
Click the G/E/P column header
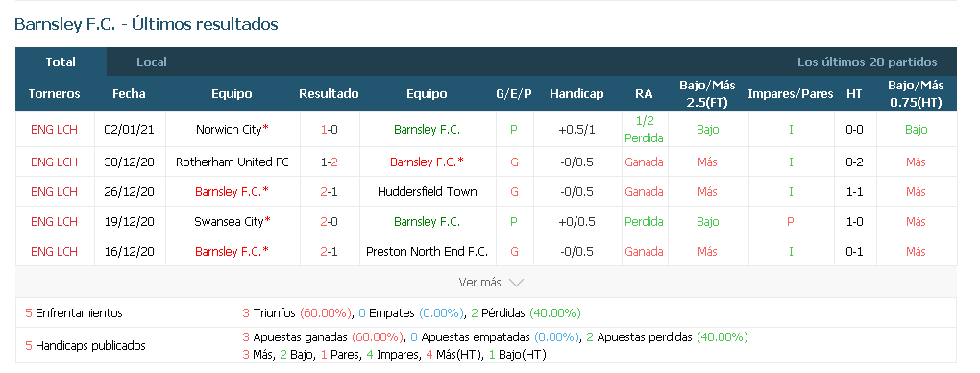pos(514,94)
